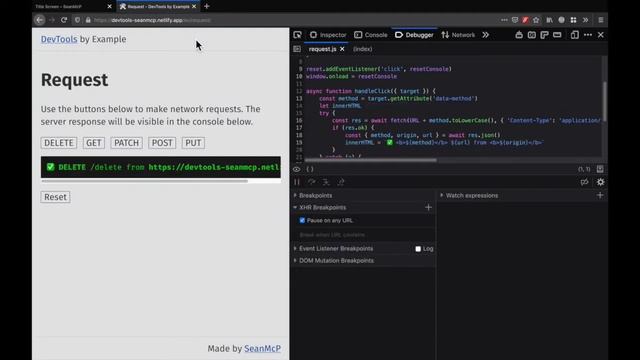Switch to the Inspector tab

(328, 35)
